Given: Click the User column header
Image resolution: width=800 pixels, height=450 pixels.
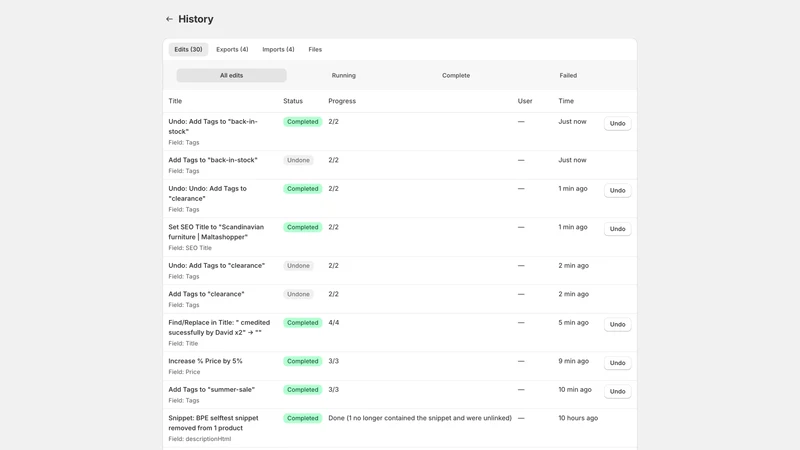Looking at the screenshot, I should [x=524, y=101].
